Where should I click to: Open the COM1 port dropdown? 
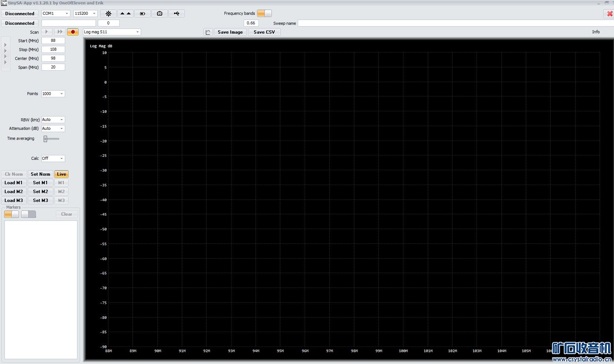point(56,13)
